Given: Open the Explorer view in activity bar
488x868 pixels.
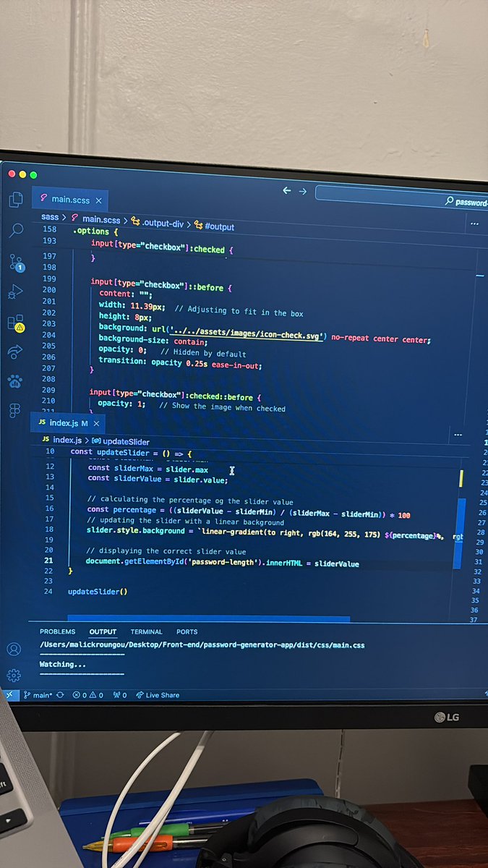Looking at the screenshot, I should tap(16, 200).
